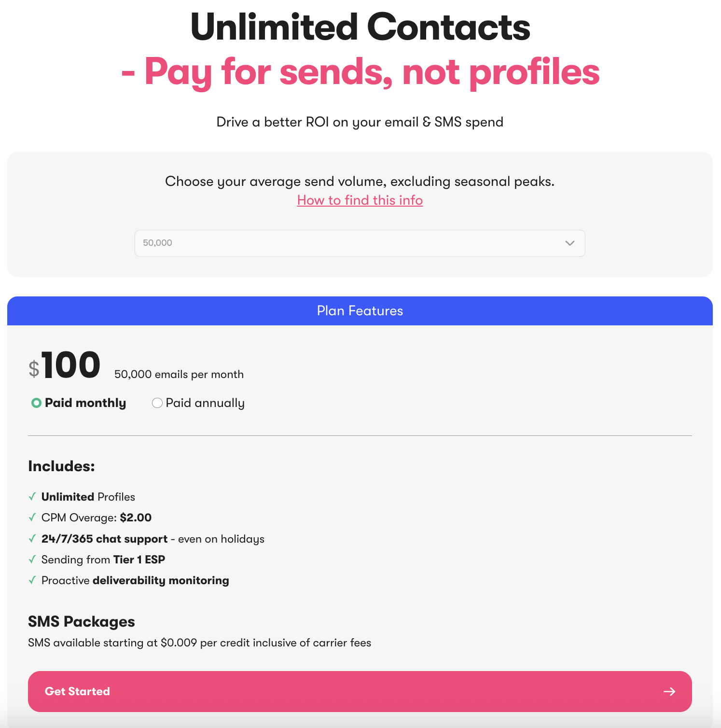
Task: Click the pink Get Started bar
Action: coord(360,691)
